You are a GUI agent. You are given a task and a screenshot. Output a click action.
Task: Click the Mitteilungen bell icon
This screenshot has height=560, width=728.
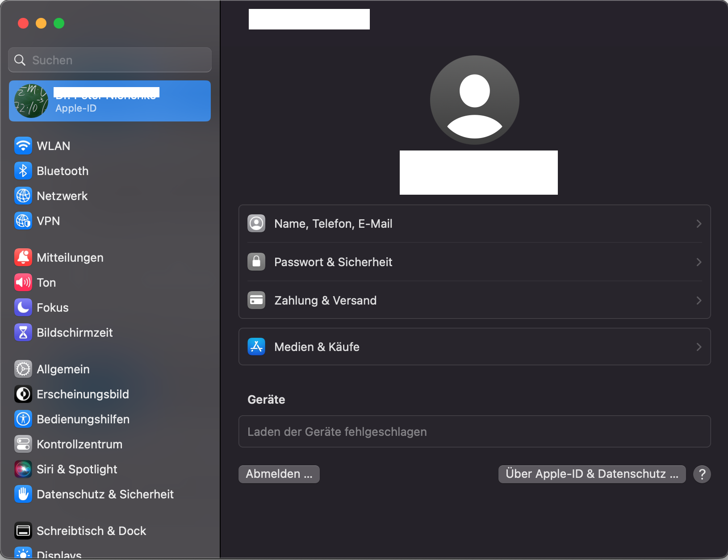click(x=23, y=257)
